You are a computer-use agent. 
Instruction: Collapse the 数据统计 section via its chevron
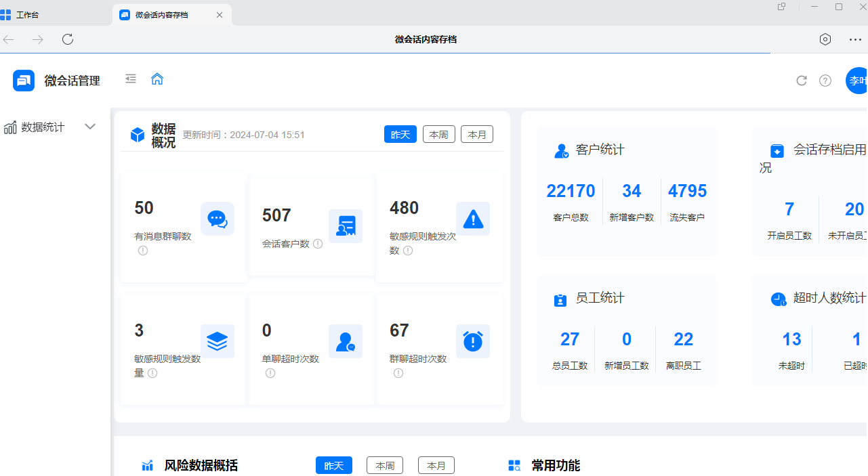tap(90, 127)
